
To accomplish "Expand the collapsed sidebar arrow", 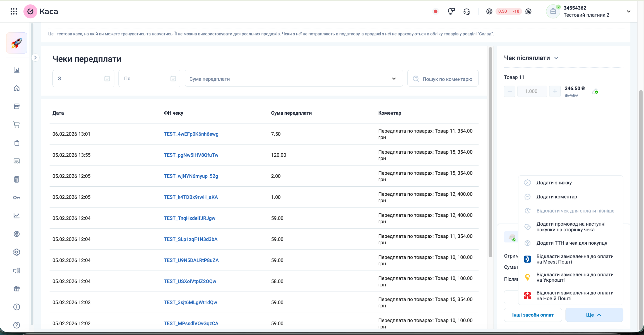I will 35,58.
